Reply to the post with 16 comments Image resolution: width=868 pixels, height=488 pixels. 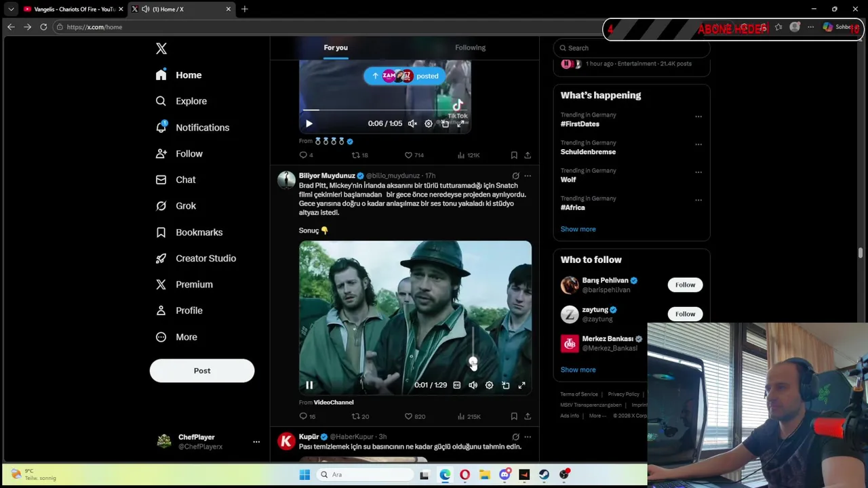[307, 416]
